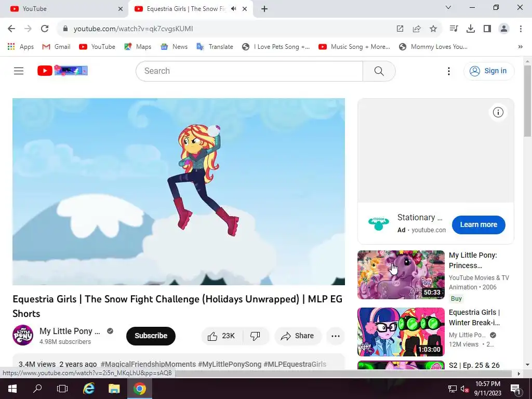The width and height of the screenshot is (532, 399).
Task: Open Task View on the taskbar
Action: pos(62,389)
